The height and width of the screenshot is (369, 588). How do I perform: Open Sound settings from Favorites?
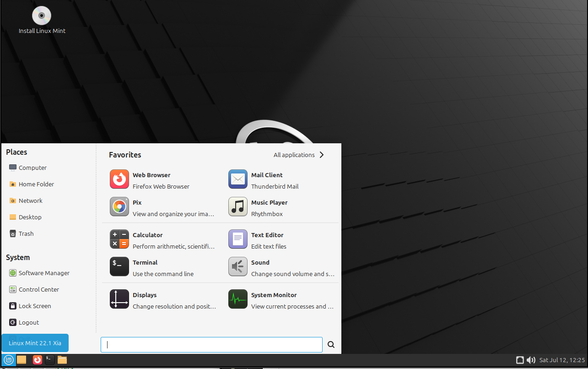point(238,267)
